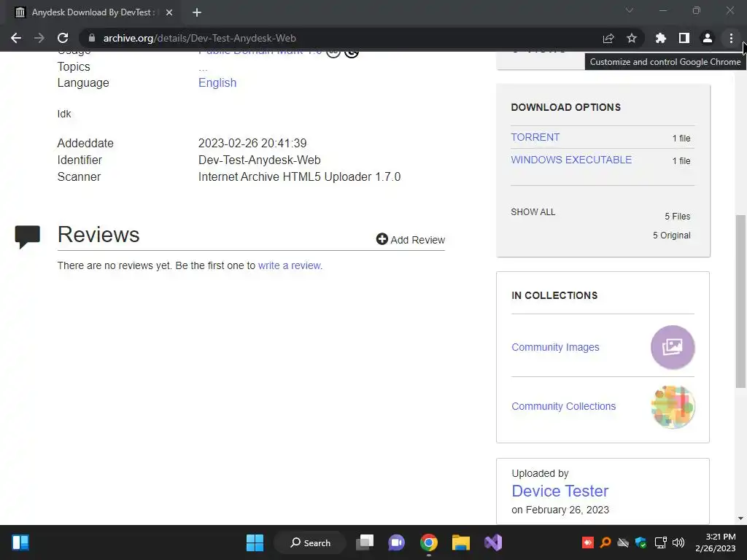Open Task View on the taskbar
The height and width of the screenshot is (560, 747).
[365, 542]
